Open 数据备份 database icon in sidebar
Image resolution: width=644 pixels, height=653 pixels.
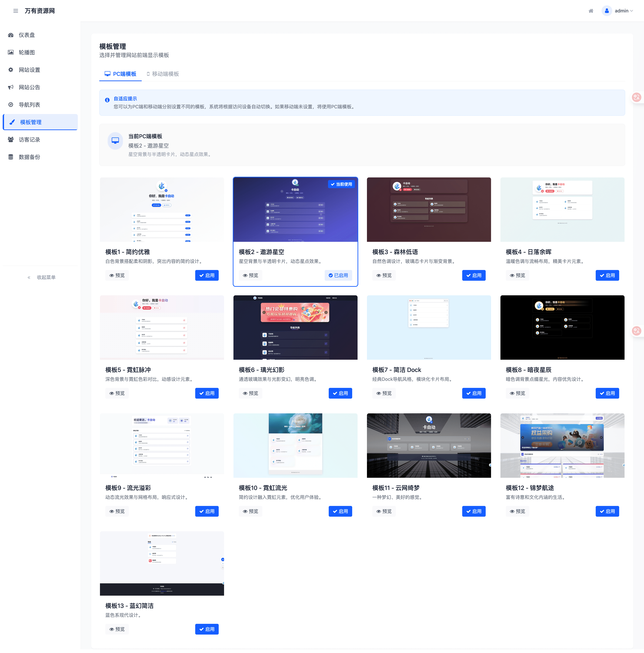coord(11,157)
